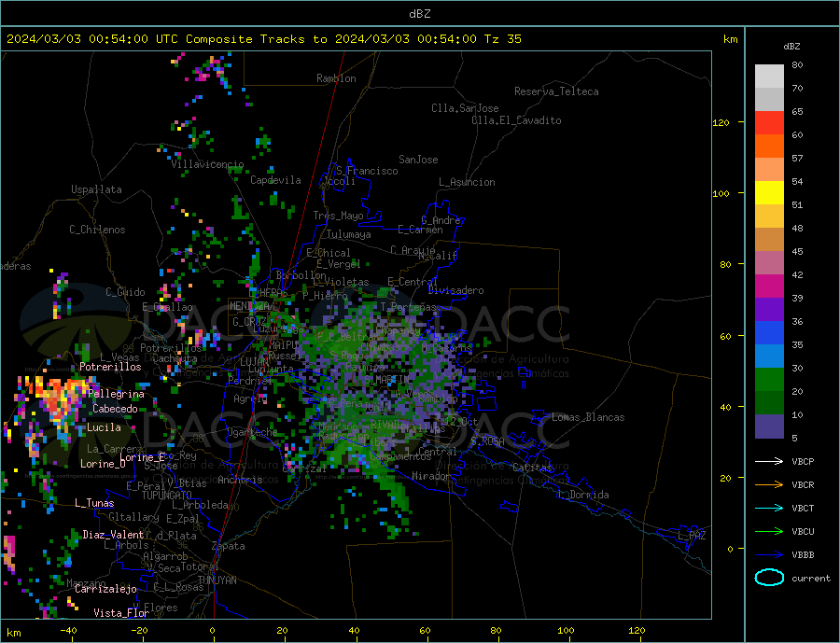
Task: Click the C_Guido place label
Action: click(x=125, y=292)
